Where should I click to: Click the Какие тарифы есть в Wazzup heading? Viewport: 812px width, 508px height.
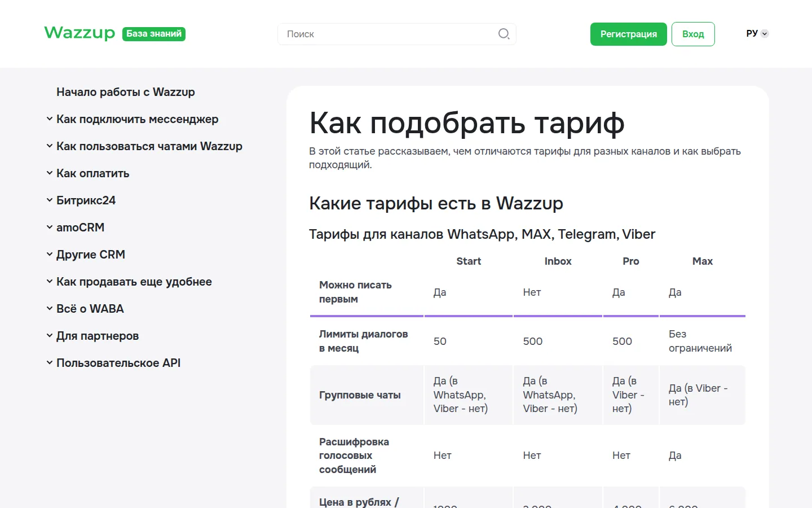point(436,203)
